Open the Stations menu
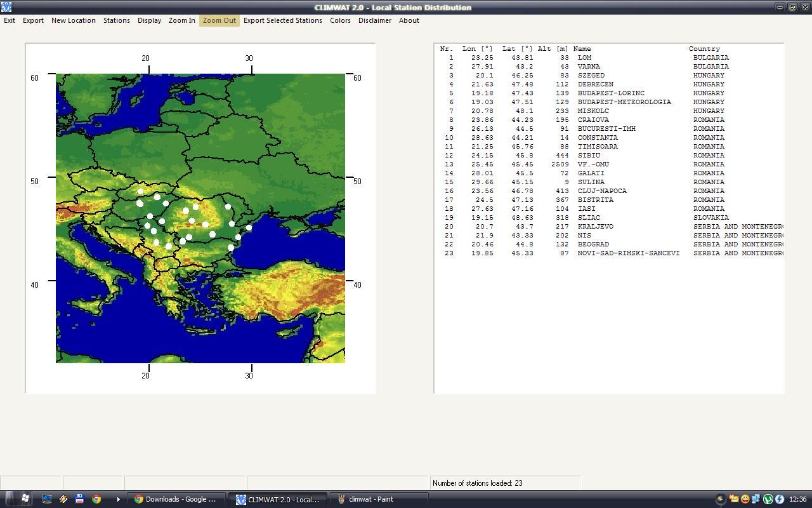This screenshot has height=508, width=812. coord(117,20)
